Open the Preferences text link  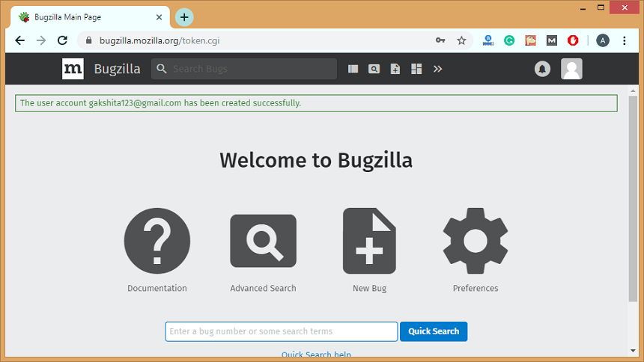[x=476, y=288]
